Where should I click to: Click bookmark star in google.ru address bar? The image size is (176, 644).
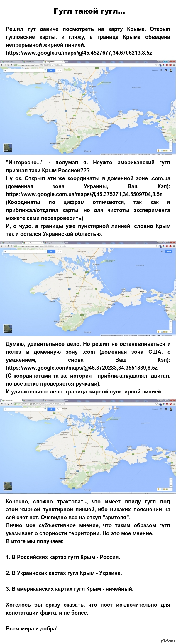pyautogui.click(x=156, y=65)
